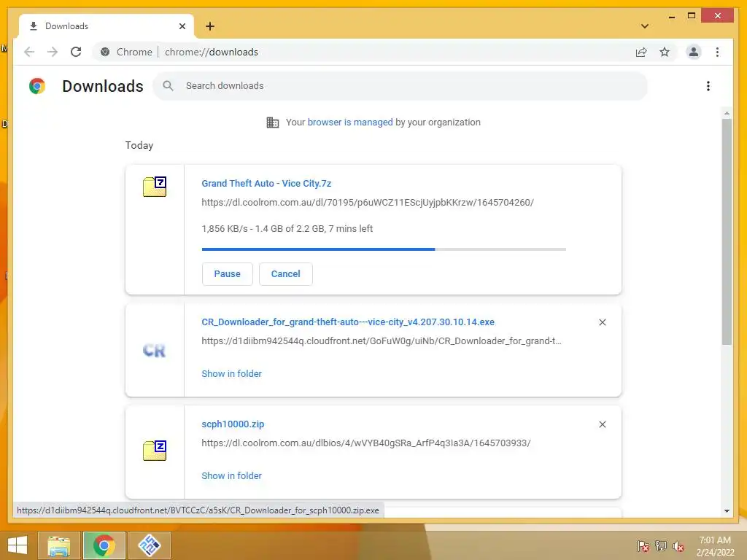
Task: Click the Chrome taskbar icon
Action: pyautogui.click(x=104, y=545)
